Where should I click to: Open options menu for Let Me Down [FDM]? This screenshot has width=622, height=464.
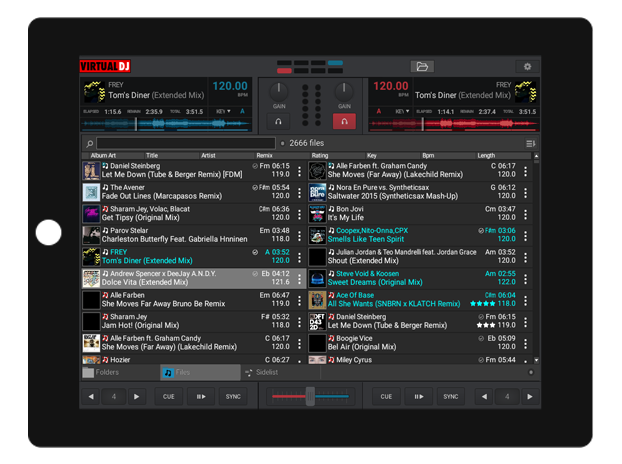click(x=299, y=171)
